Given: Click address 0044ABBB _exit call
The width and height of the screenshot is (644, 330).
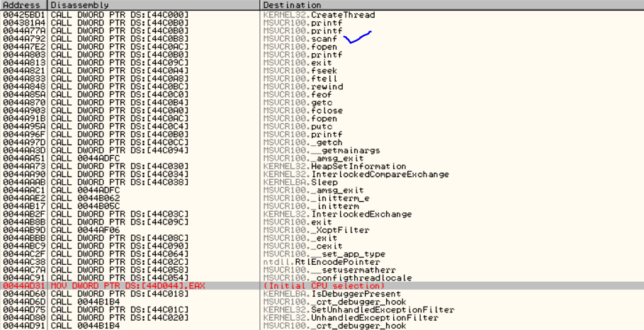Looking at the screenshot, I should coord(23,238).
